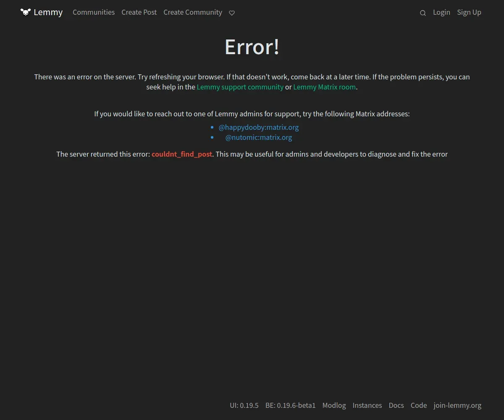Follow the Lemmy support community link

tap(240, 87)
